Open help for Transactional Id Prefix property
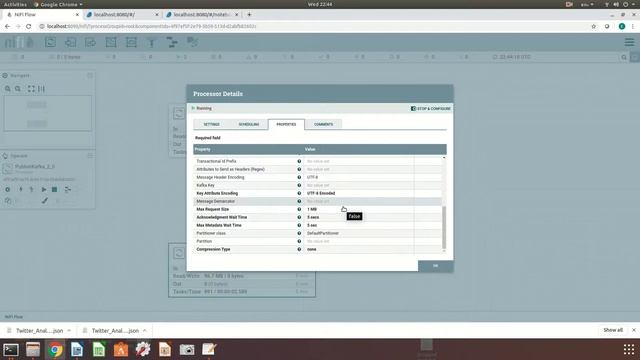The height and width of the screenshot is (360, 640). pos(299,161)
